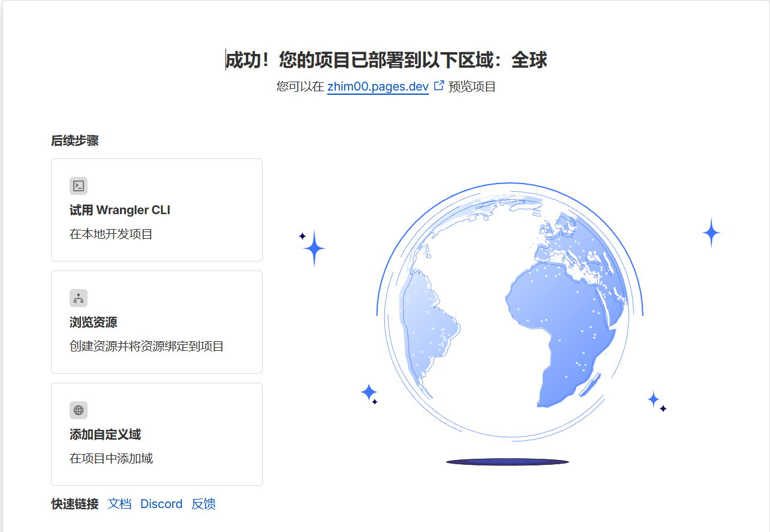Click the 在本地开发项目 description text

(111, 234)
